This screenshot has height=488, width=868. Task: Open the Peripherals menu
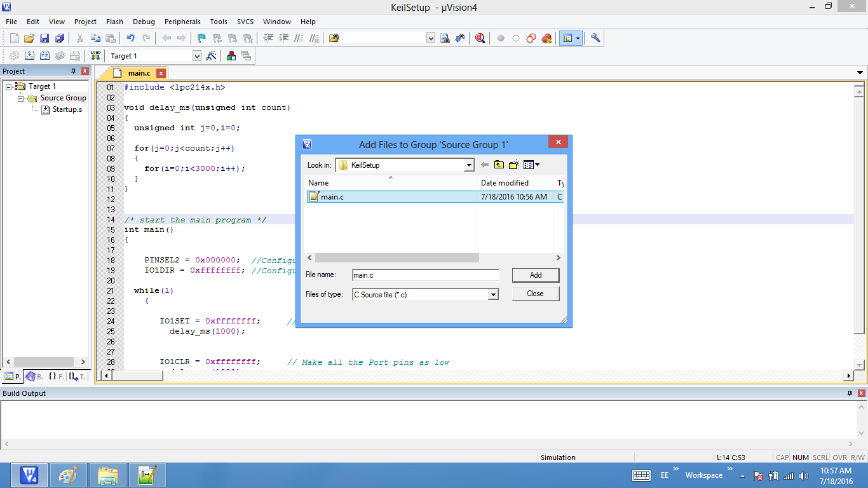point(182,22)
